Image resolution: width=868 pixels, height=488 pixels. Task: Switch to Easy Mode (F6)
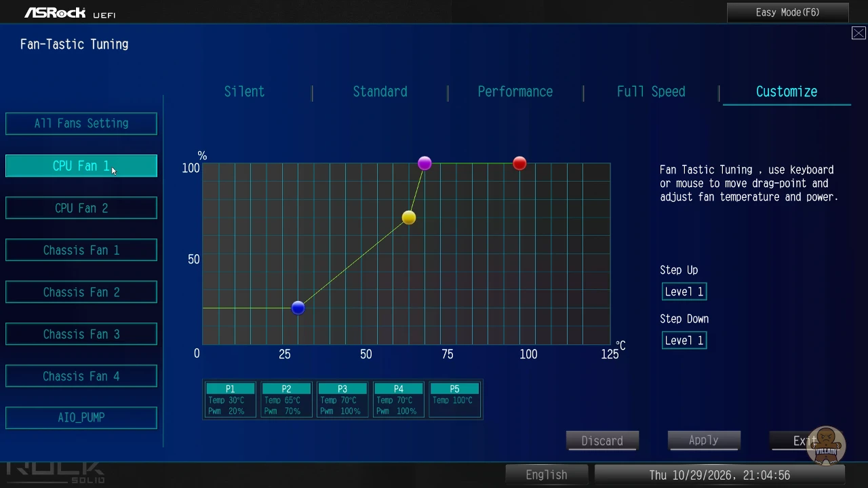point(788,12)
